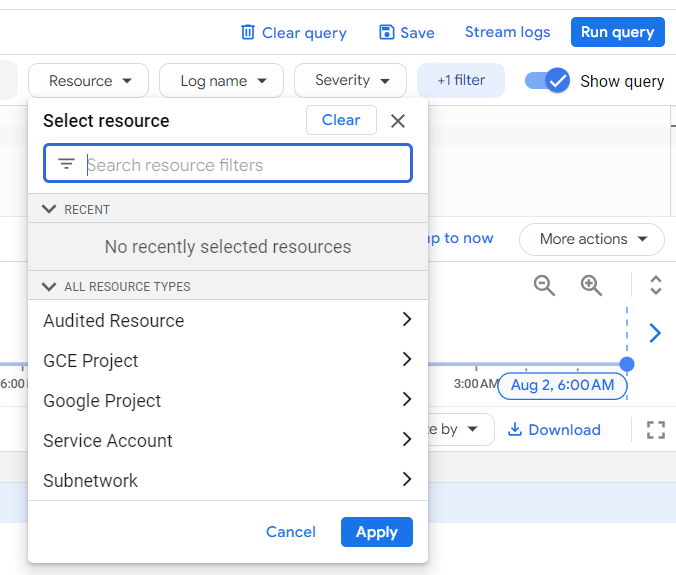Click the Clear query trash icon
The height and width of the screenshot is (575, 676).
(x=248, y=32)
